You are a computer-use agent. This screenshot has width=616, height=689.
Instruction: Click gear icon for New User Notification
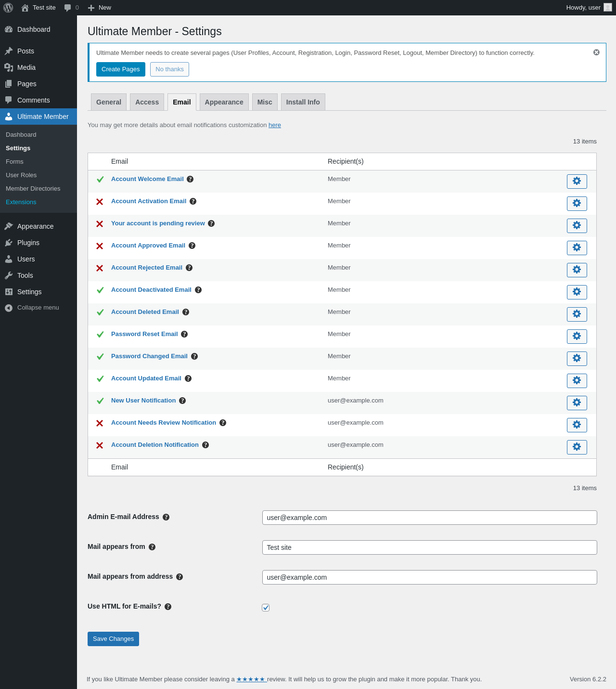click(577, 403)
